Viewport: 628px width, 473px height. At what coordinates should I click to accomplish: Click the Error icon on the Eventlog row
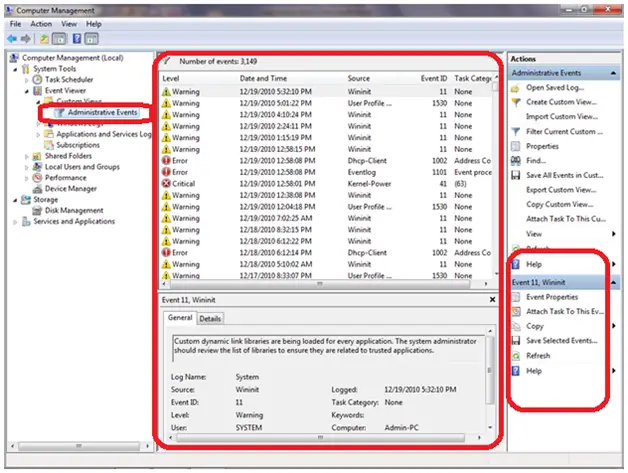[166, 172]
